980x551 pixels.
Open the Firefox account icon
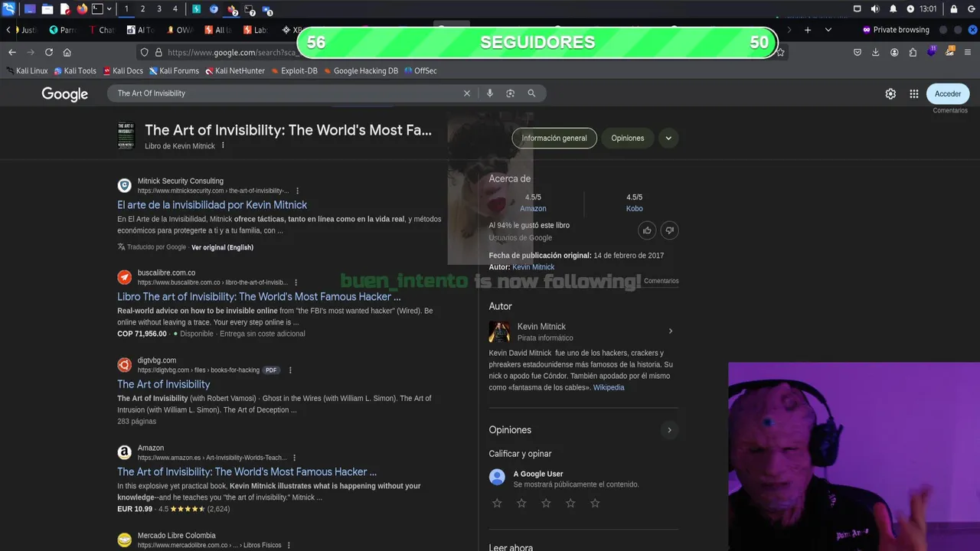coord(894,52)
